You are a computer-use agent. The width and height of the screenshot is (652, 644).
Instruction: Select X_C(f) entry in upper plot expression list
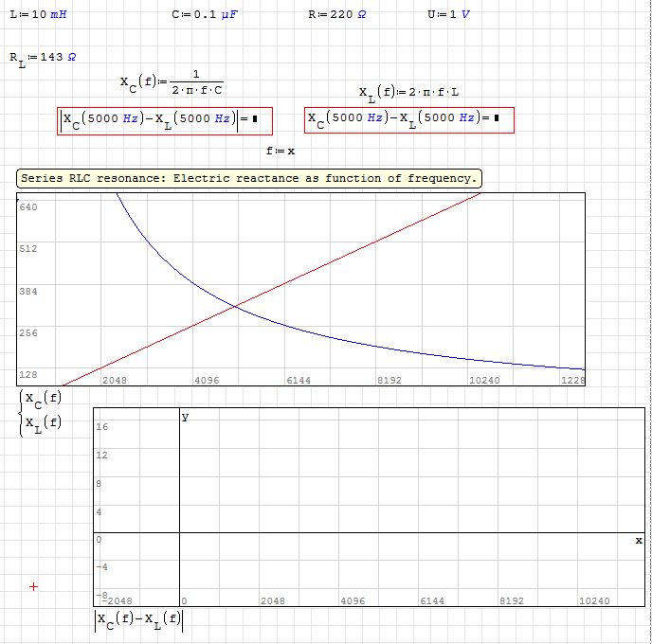[x=43, y=399]
